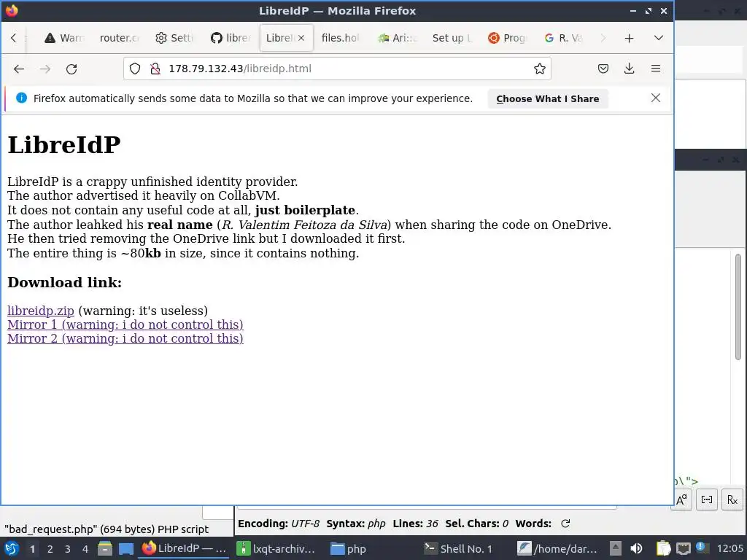Open the Mirror 1 download link
Screen dimensions: 747x560
coord(125,324)
